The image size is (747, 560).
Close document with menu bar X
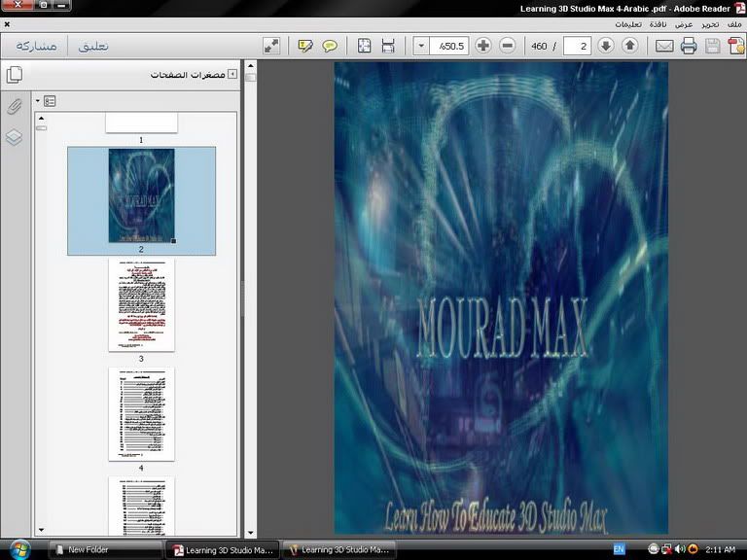7,24
